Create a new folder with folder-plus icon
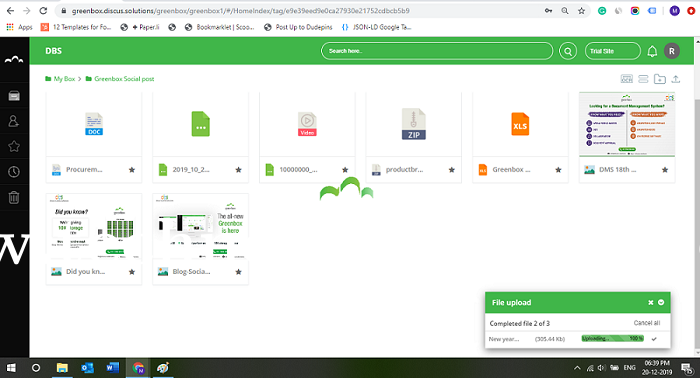The height and width of the screenshot is (378, 700). pos(660,79)
